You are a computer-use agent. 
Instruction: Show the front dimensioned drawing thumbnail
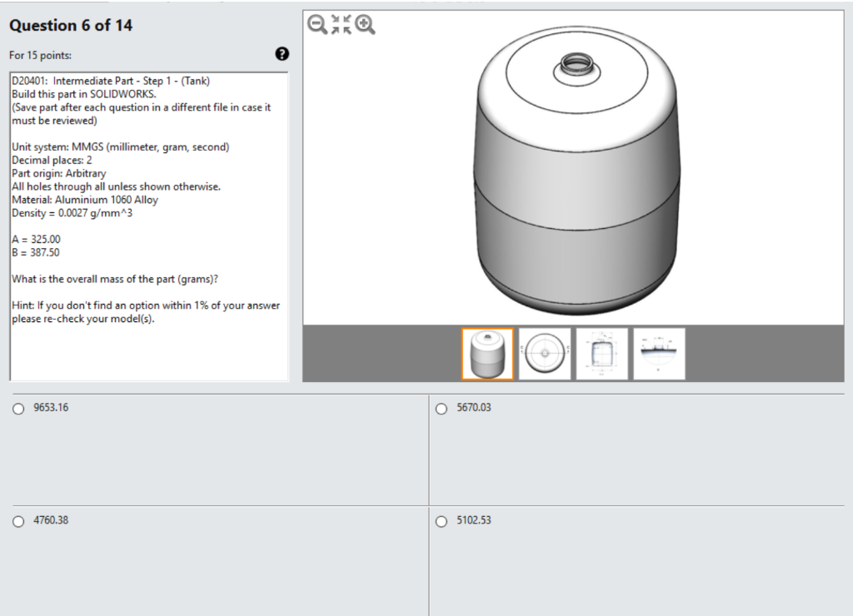click(x=601, y=354)
